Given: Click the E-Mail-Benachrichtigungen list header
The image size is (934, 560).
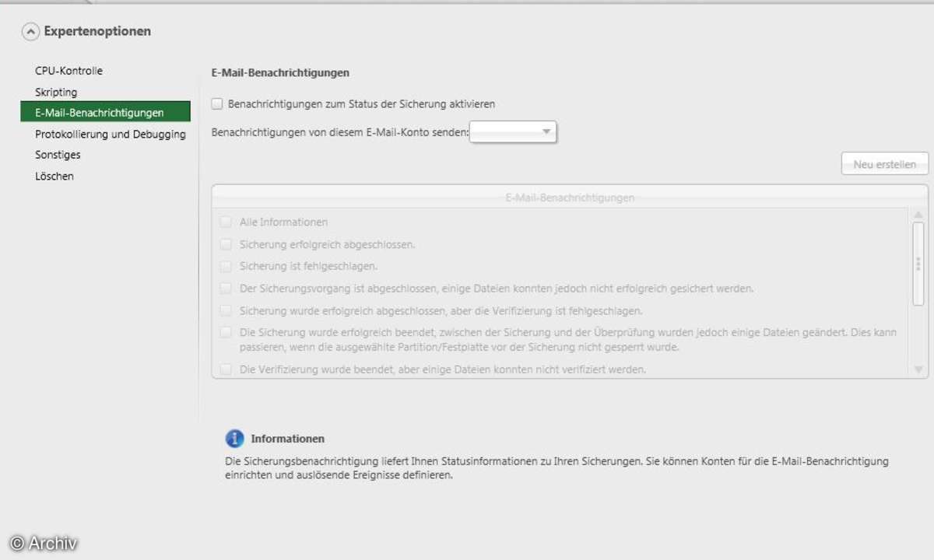Looking at the screenshot, I should coord(570,198).
